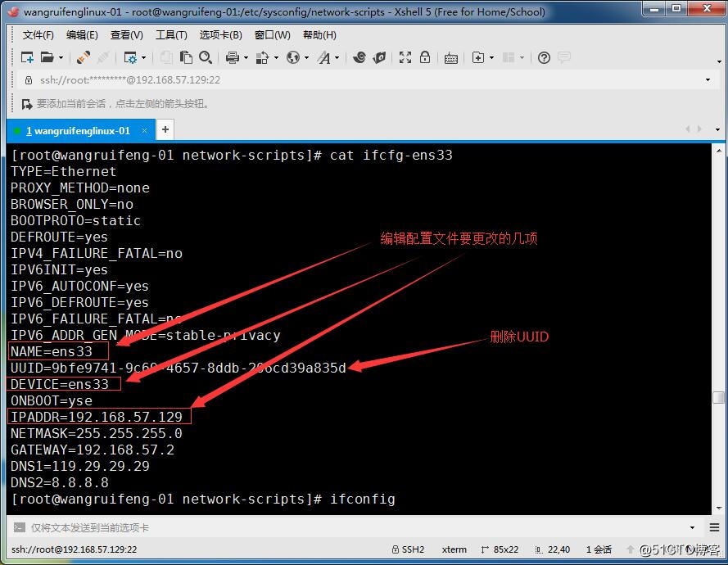Click the session Properties gear icon
Viewport: 728px width, 565px height.
point(130,57)
